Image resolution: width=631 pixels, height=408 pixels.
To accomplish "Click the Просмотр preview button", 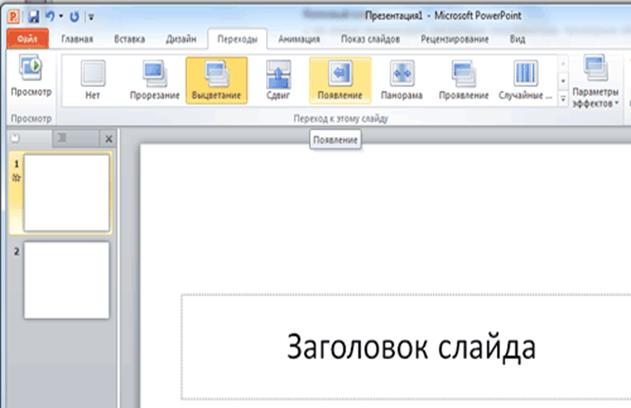I will pos(29,76).
